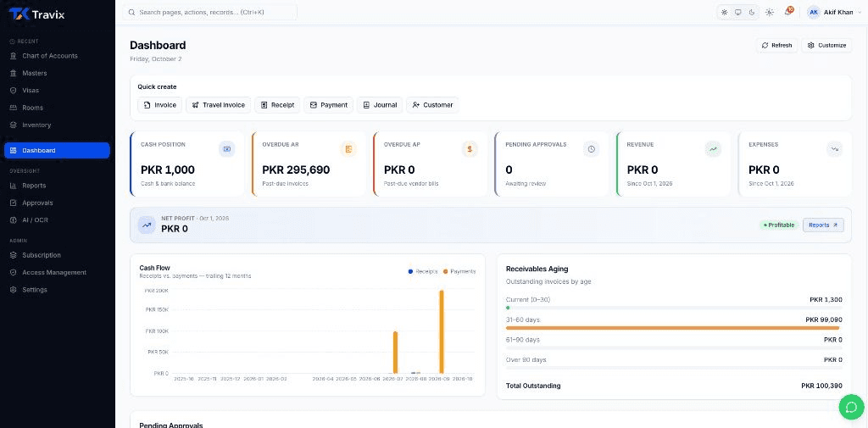Click the Reports icon in sidebar

14,186
